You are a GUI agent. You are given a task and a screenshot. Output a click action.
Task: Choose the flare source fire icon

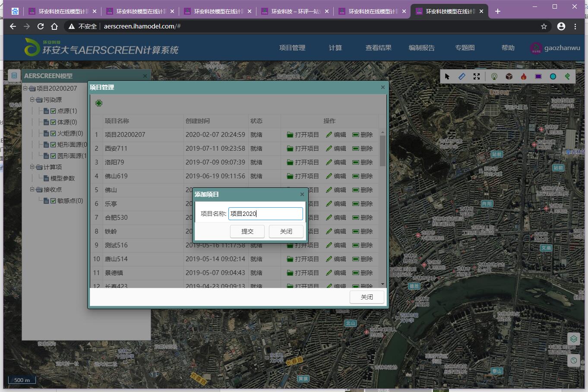[524, 76]
